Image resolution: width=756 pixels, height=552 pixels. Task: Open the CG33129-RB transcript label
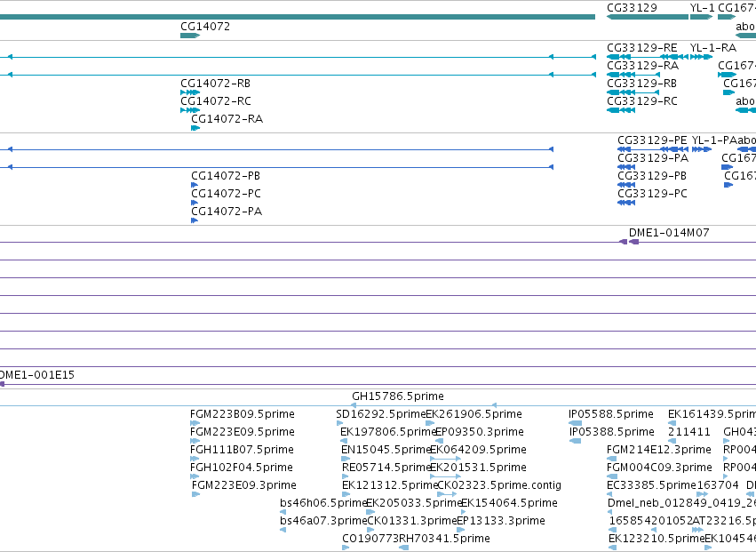click(641, 84)
